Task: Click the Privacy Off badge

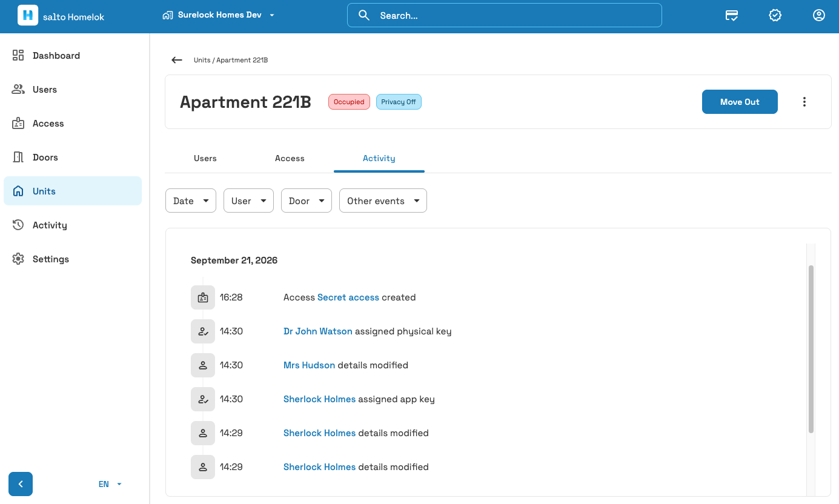Action: (x=399, y=102)
